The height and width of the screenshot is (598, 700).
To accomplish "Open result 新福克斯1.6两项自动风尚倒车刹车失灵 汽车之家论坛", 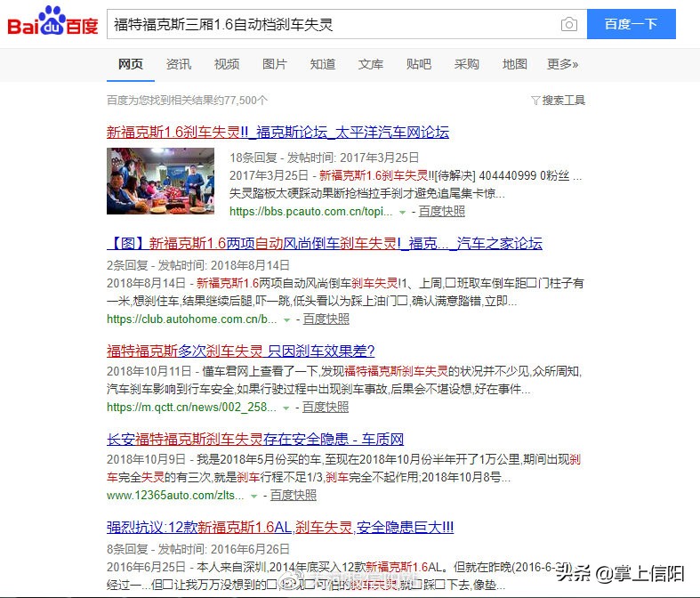I will tap(325, 244).
